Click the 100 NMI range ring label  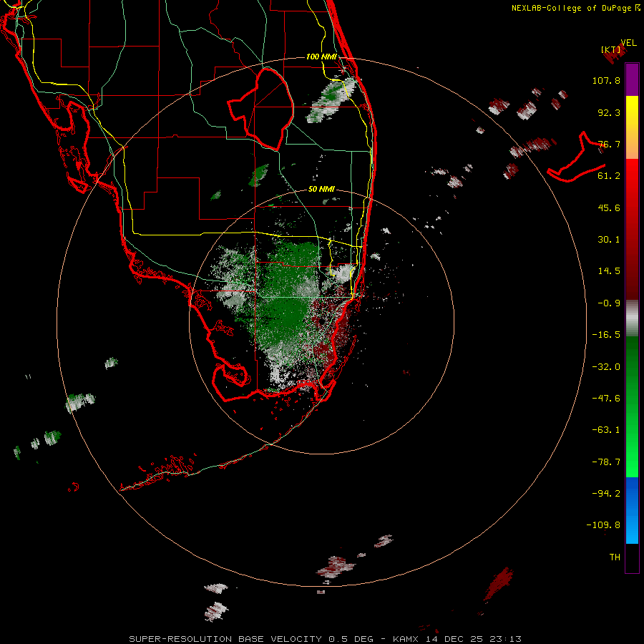[x=321, y=57]
